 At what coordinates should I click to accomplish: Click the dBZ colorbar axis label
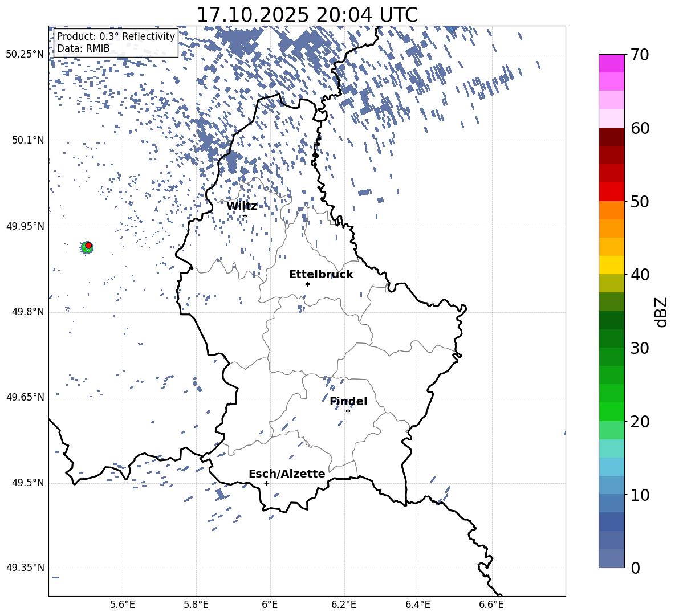[x=661, y=312]
